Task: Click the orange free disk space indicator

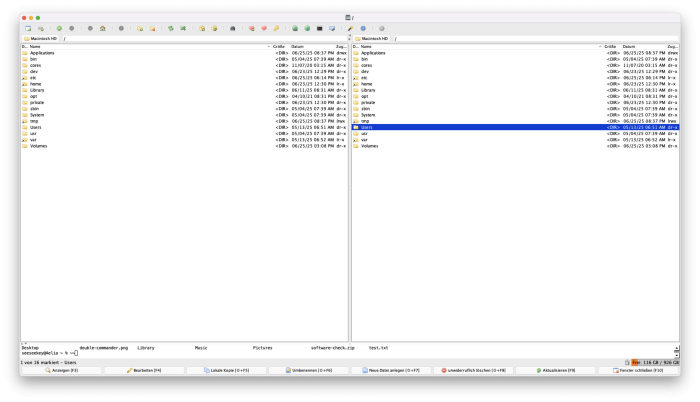Action: click(655, 363)
